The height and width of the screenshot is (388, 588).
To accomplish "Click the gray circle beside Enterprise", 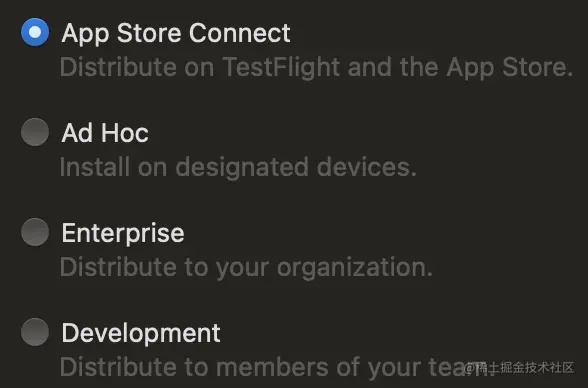I will [35, 232].
